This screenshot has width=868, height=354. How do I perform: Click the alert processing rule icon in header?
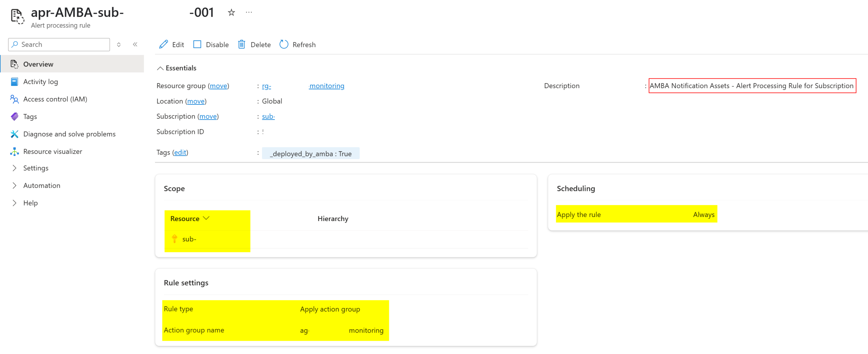(x=17, y=16)
